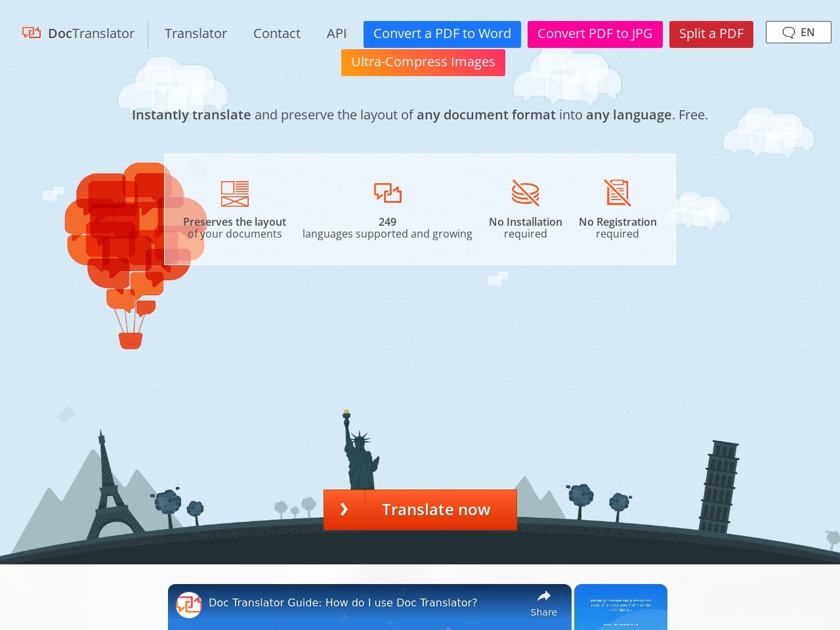Click Convert PDF to JPG button
This screenshot has width=840, height=630.
tap(595, 34)
